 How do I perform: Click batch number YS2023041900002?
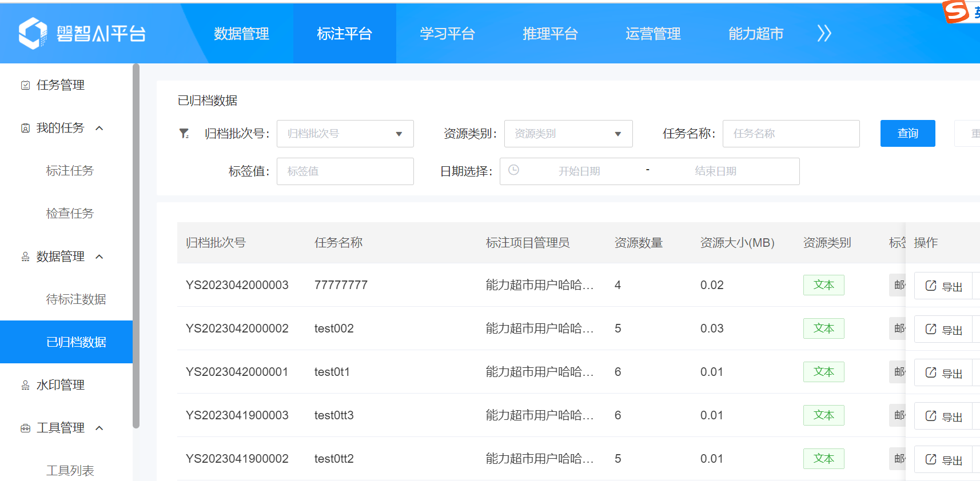coord(237,459)
